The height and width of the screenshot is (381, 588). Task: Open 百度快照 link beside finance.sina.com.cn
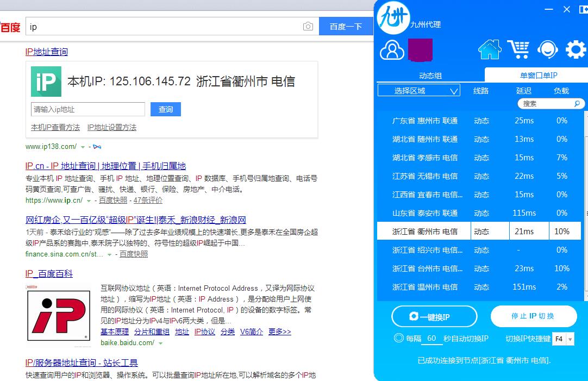(134, 254)
